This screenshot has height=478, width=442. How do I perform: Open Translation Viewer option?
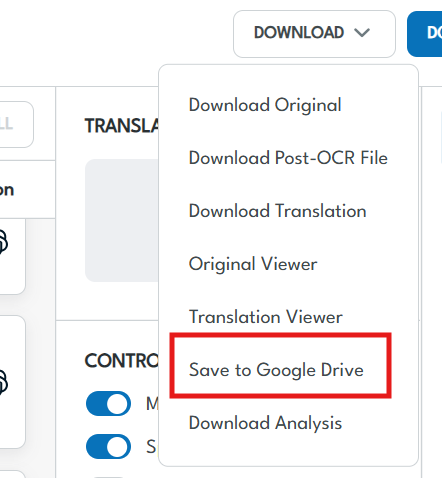(x=265, y=317)
